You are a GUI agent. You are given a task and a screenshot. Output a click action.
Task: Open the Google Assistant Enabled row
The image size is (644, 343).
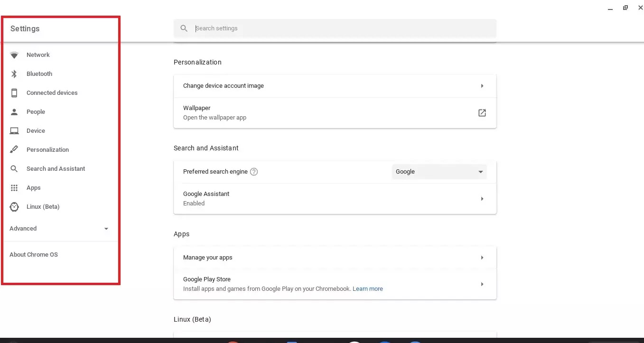coord(335,199)
